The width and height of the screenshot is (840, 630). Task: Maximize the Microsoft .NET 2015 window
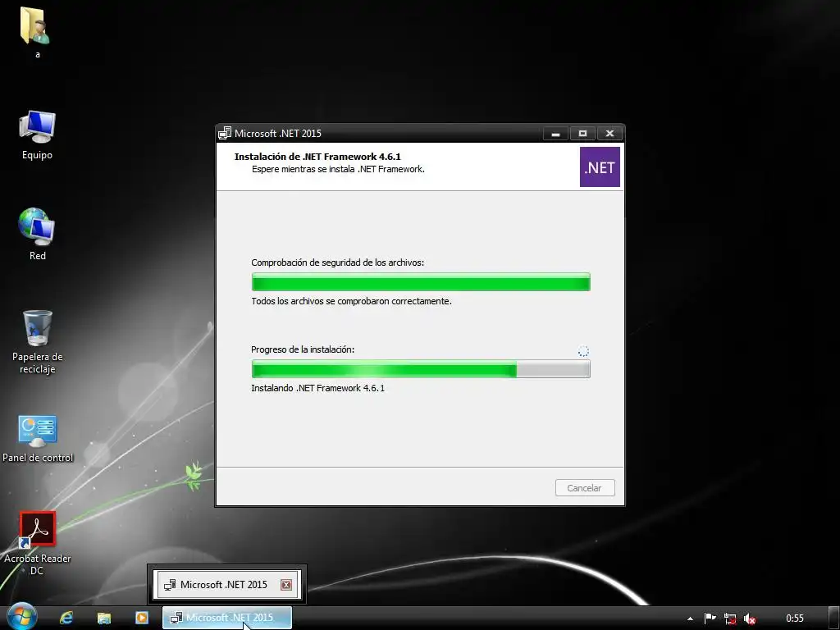point(582,134)
